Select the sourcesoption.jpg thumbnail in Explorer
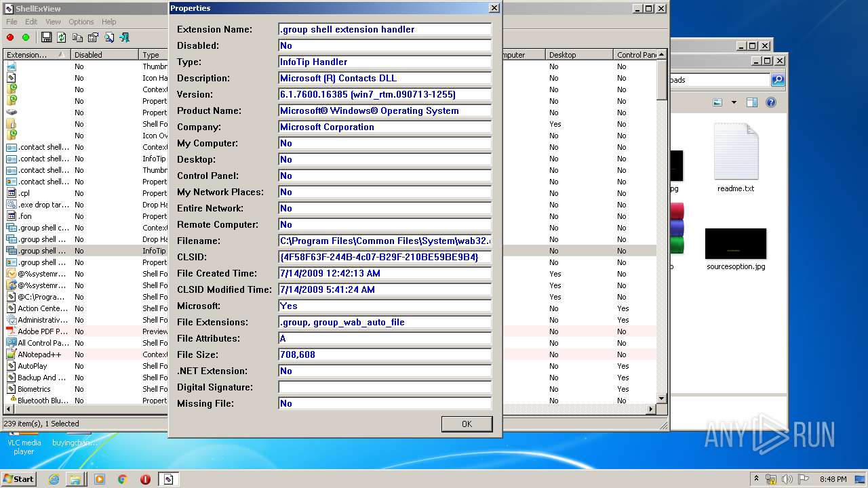The width and height of the screenshot is (868, 488). point(736,249)
